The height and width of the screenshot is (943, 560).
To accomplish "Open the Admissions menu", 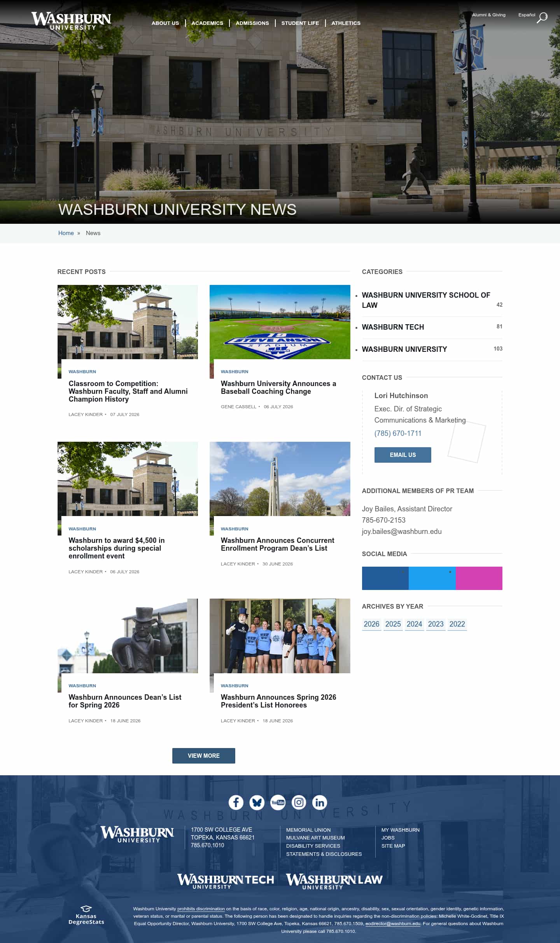I will [x=252, y=23].
